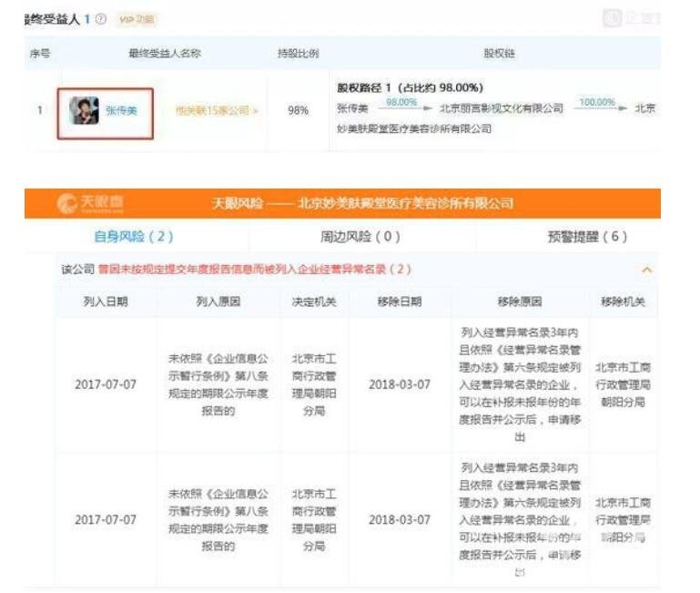Click the first row's 列入原因 text
This screenshot has height=593, width=700.
[218, 384]
